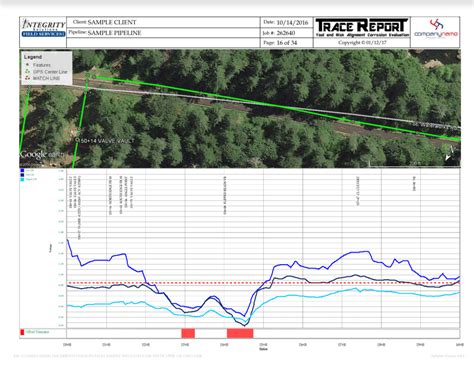Click the 'MATCH LINE' legend label
This screenshot has height=366, width=474.
[46, 78]
